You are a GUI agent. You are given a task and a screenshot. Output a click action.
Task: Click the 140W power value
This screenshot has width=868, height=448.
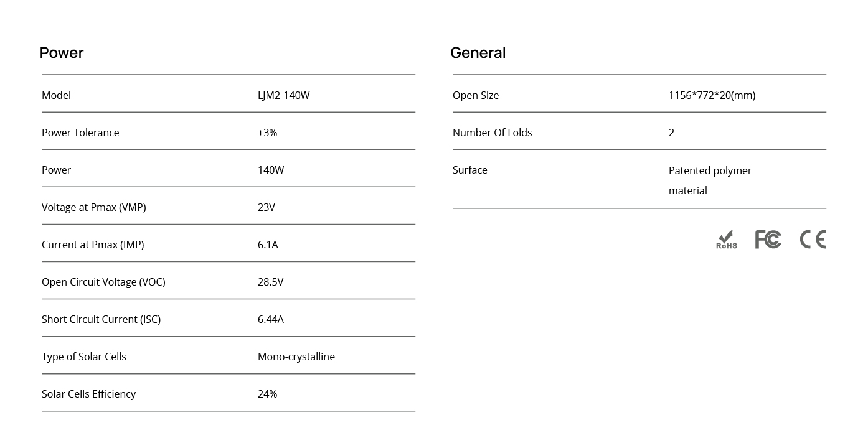point(270,170)
